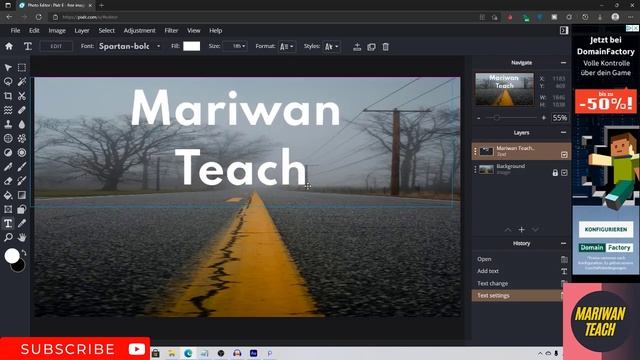Click the Navigate zoom slider handle
The height and width of the screenshot is (360, 640).
(x=496, y=118)
